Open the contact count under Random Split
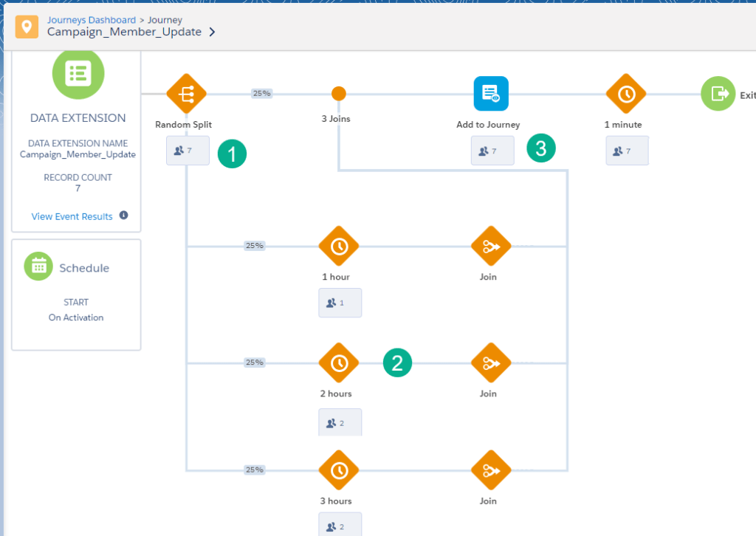The image size is (756, 536). [188, 151]
